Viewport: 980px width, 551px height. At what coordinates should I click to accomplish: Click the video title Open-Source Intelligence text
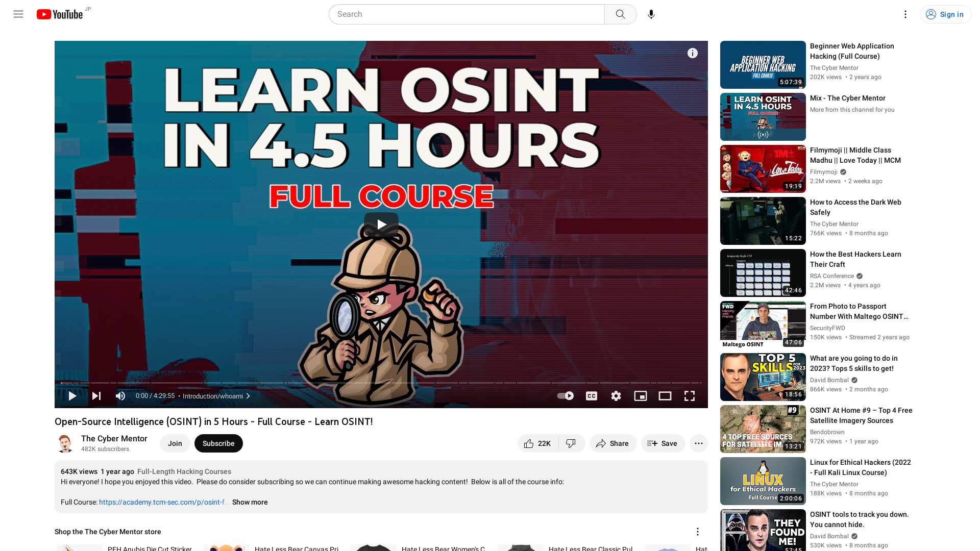click(213, 421)
